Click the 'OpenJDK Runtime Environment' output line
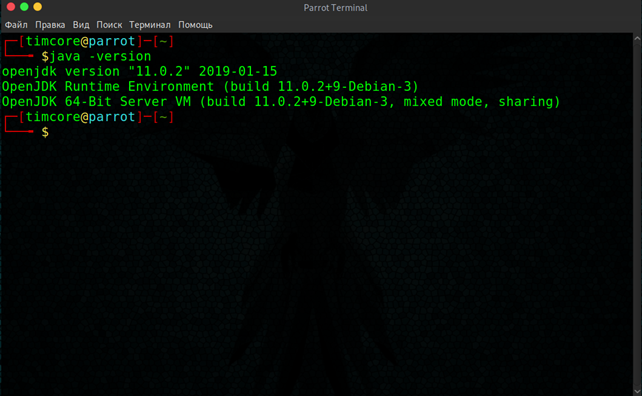642x396 pixels. 210,86
